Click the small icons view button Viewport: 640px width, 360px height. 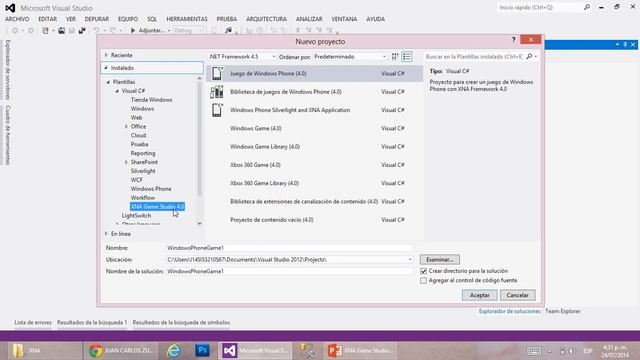click(x=395, y=57)
